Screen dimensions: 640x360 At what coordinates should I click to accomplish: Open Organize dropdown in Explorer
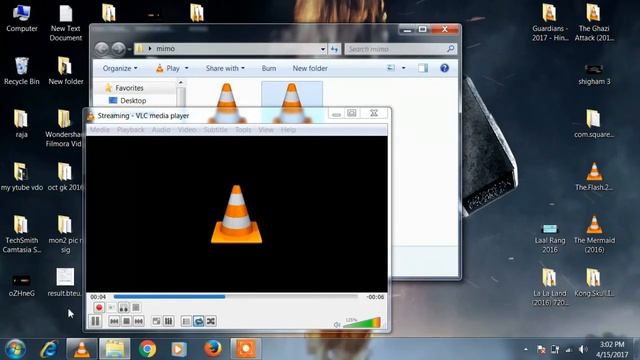pos(120,68)
